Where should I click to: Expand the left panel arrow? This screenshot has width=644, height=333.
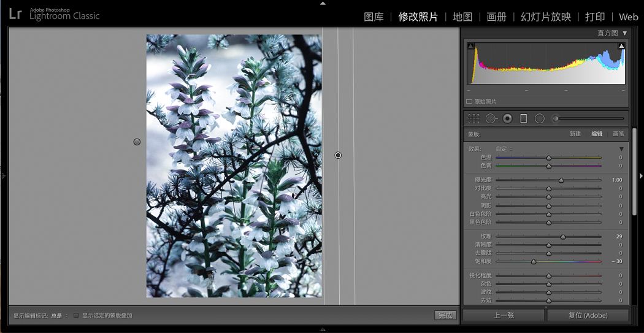pyautogui.click(x=3, y=176)
